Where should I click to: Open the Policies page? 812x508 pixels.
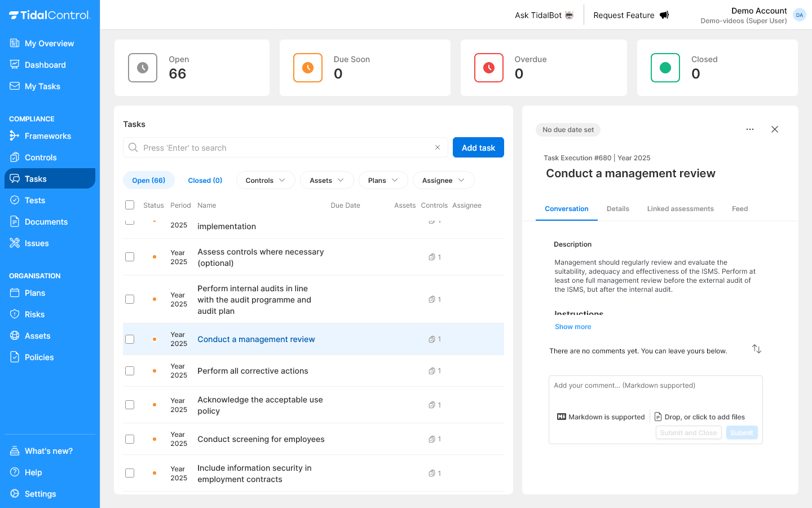coord(38,357)
